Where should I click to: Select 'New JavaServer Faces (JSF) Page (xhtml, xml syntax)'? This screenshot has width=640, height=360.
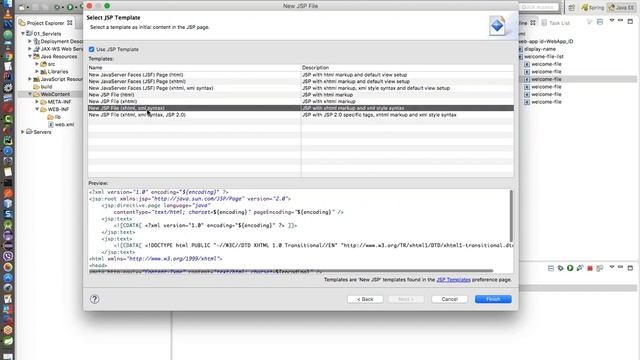301,88
